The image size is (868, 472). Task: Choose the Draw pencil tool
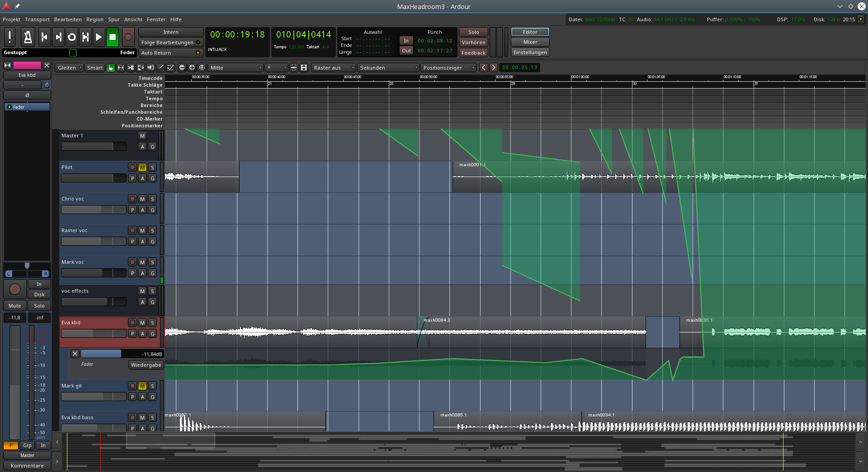160,68
